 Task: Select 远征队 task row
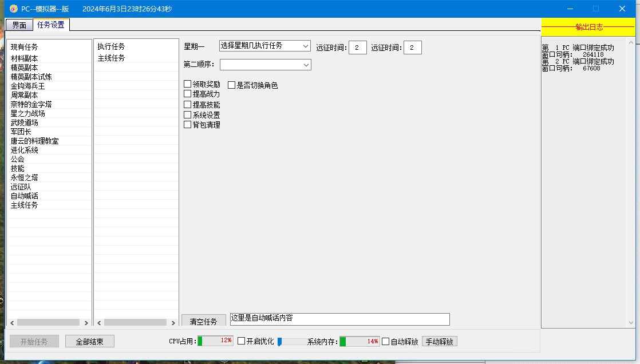click(49, 187)
